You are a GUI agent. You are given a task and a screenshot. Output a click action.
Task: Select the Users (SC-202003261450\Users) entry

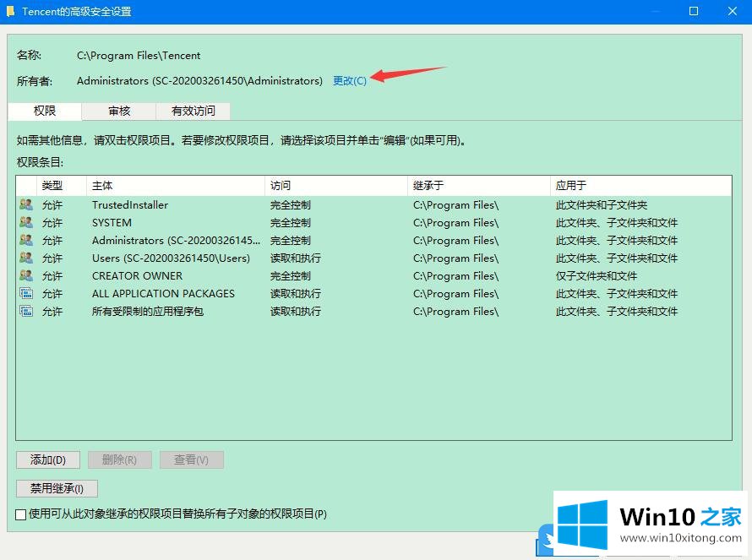click(373, 258)
